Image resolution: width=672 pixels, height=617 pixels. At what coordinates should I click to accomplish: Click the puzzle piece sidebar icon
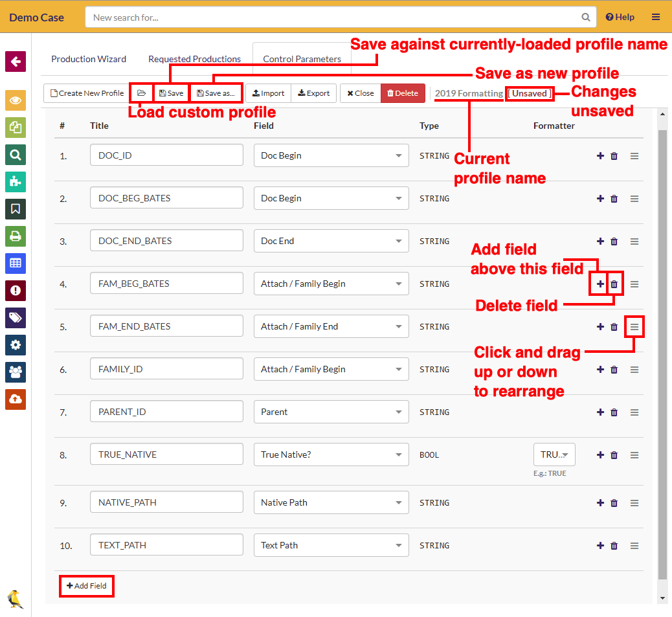click(x=16, y=182)
